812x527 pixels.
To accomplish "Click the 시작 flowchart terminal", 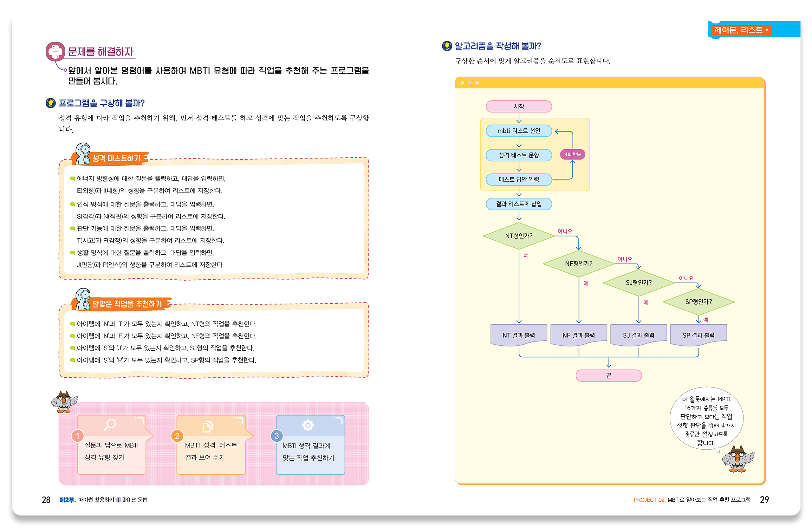I will pos(519,106).
